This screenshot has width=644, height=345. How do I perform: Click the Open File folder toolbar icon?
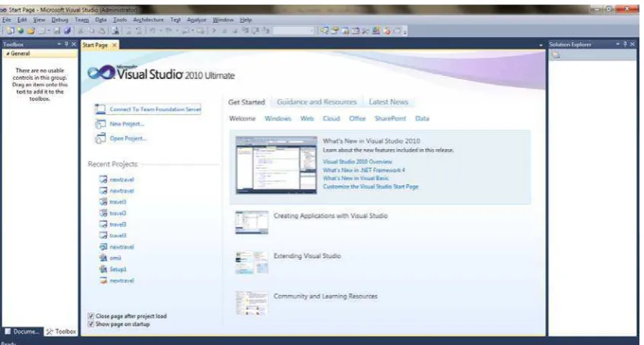[x=31, y=31]
